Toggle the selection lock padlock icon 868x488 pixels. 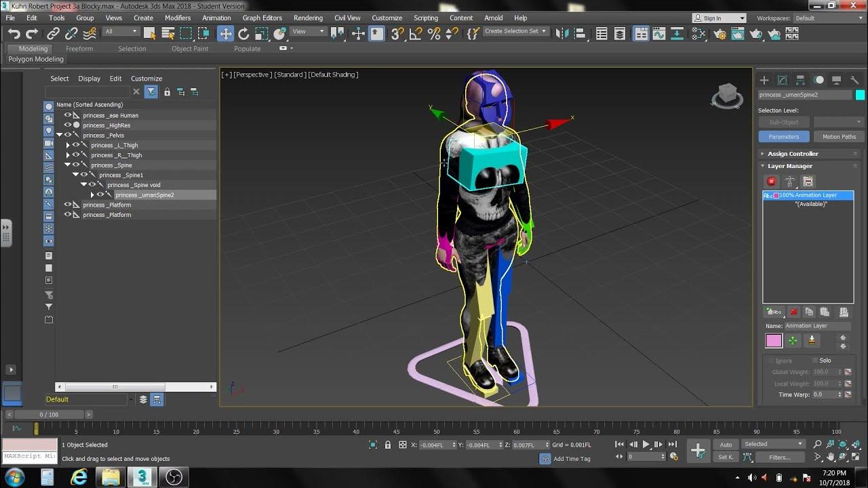pos(388,445)
